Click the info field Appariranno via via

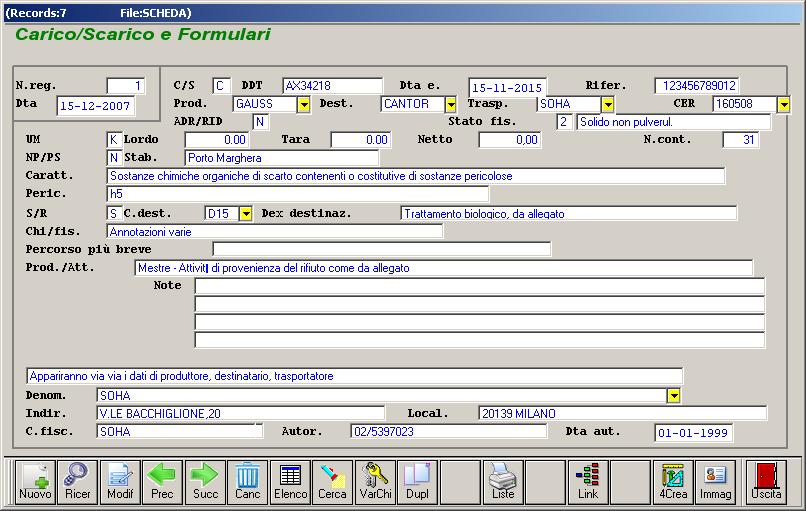click(354, 376)
